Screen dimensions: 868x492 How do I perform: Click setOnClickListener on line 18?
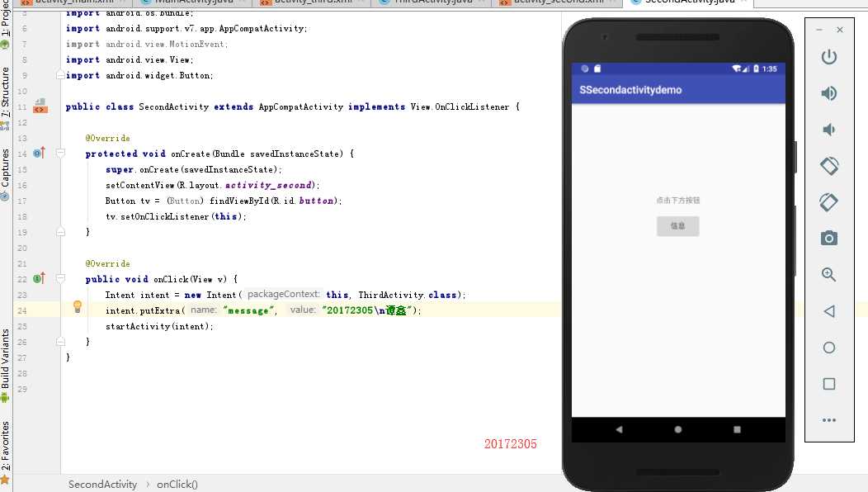[x=164, y=216]
